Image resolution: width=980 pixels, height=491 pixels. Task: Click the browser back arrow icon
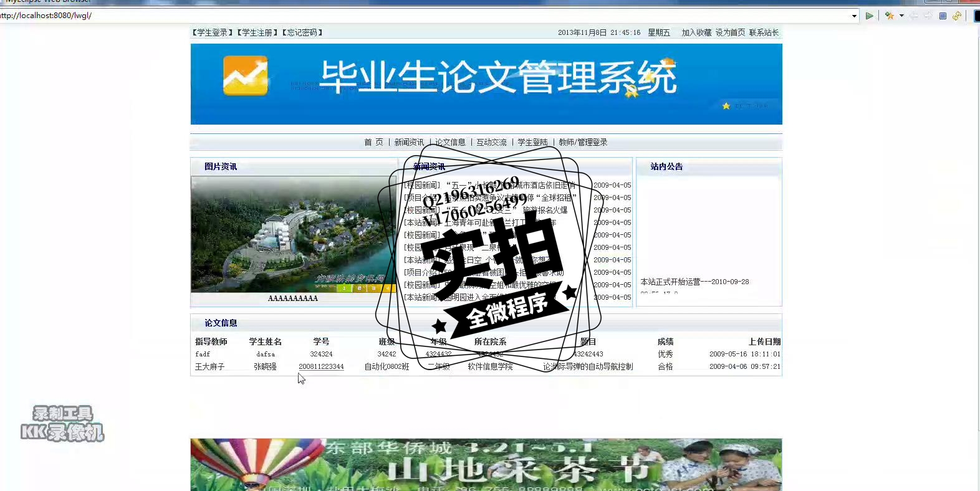point(914,16)
